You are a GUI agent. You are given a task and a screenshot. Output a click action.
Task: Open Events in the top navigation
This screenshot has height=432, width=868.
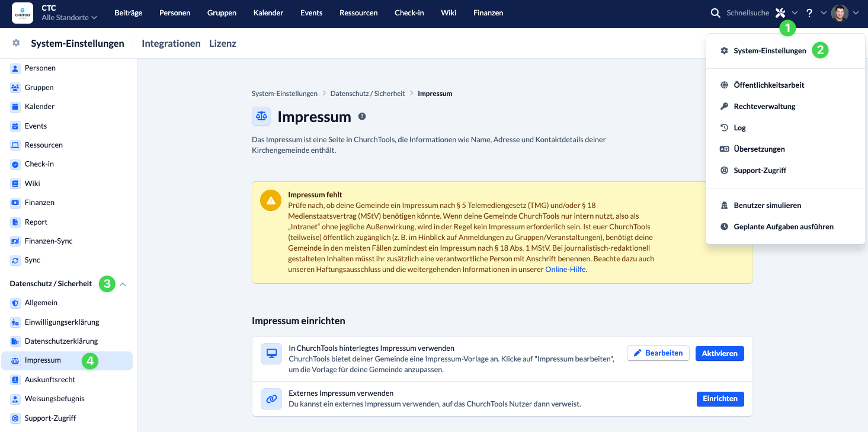point(312,13)
